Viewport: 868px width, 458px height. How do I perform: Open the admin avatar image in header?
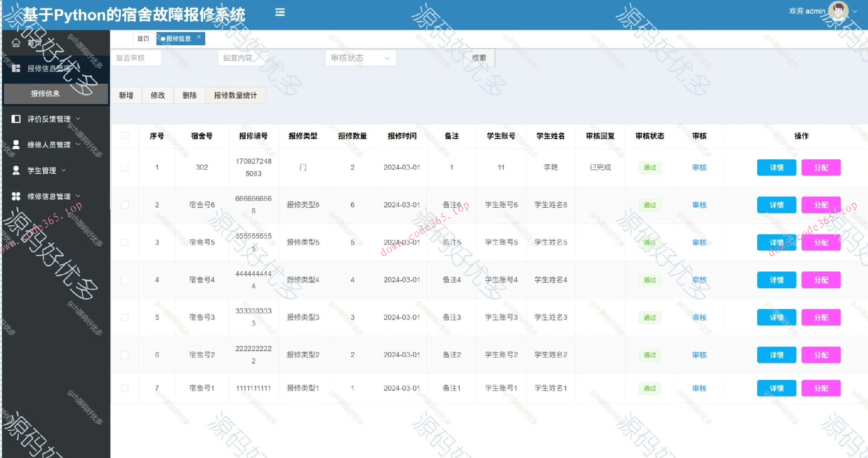[x=839, y=10]
